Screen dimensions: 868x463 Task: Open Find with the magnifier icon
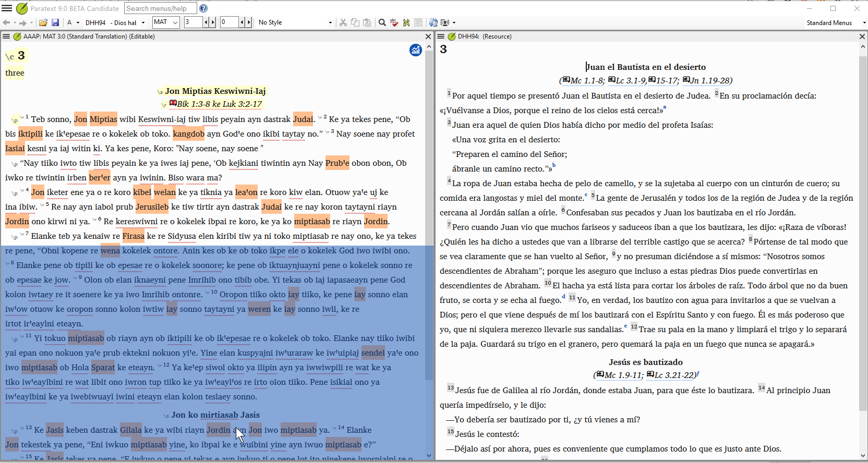pyautogui.click(x=382, y=22)
